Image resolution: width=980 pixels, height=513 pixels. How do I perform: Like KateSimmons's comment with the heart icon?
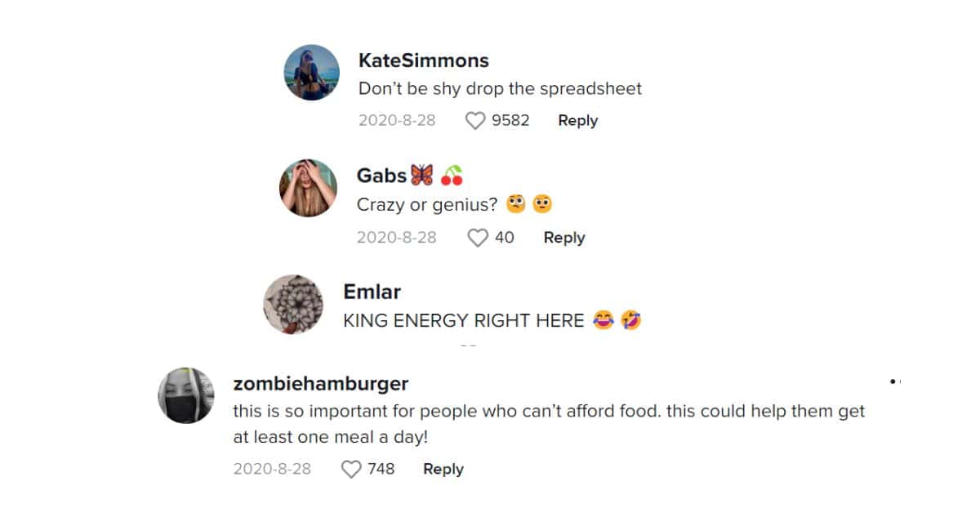tap(475, 121)
